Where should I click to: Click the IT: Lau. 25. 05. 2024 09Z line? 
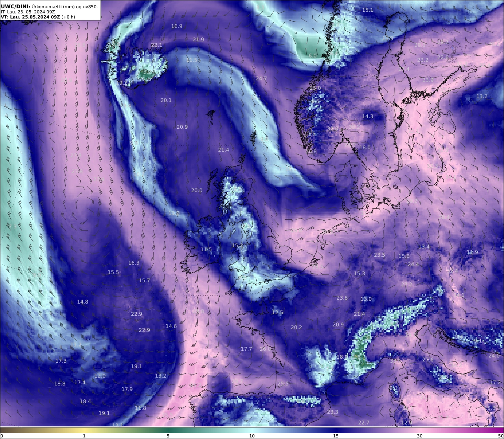[28, 12]
